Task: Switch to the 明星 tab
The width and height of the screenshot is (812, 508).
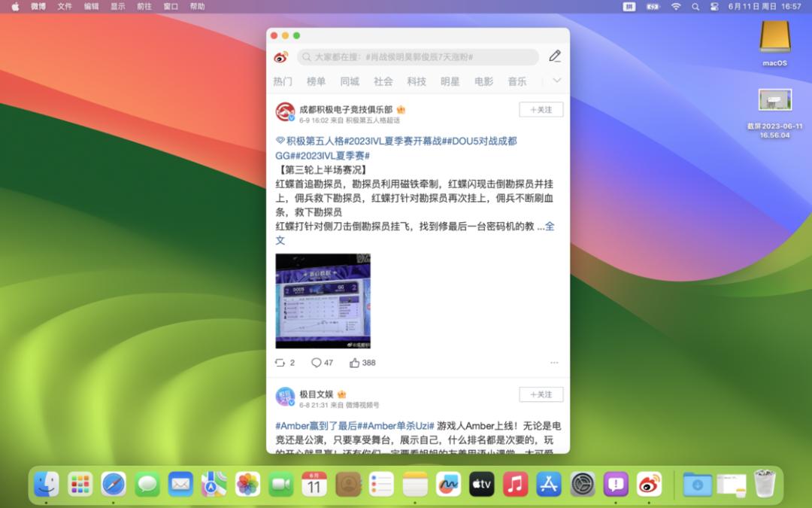Action: pos(450,81)
